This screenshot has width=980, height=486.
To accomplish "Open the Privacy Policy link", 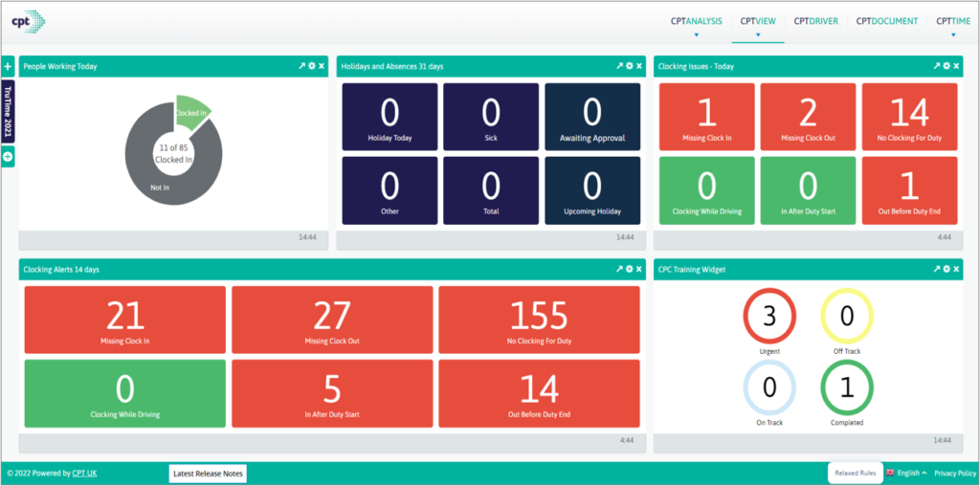I will tap(954, 473).
